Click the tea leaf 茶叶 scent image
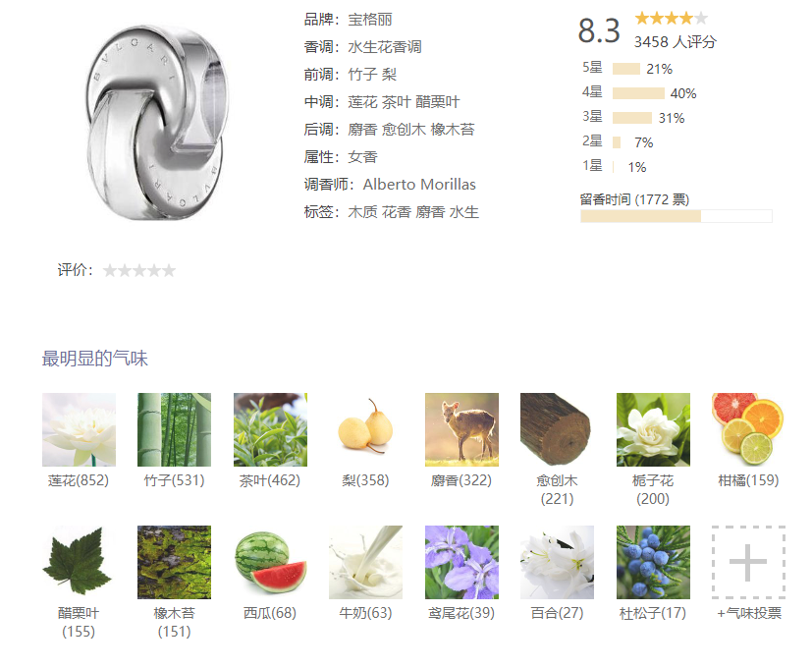The image size is (812, 668). (270, 429)
